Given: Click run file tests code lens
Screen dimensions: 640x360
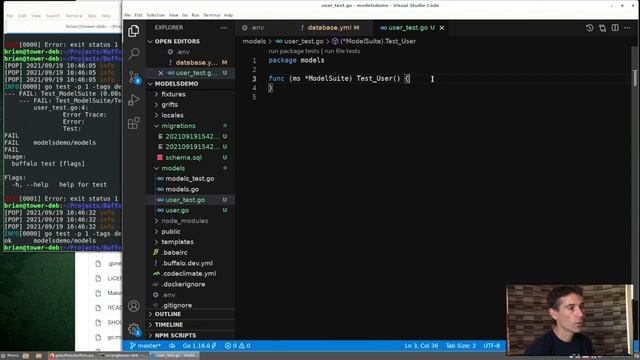Looking at the screenshot, I should (342, 51).
